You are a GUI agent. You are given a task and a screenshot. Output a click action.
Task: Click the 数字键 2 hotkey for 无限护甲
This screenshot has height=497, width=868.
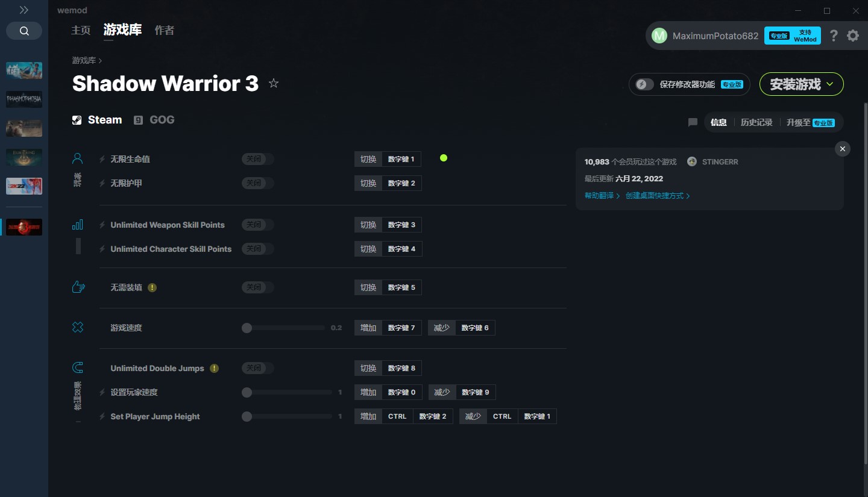coord(401,183)
